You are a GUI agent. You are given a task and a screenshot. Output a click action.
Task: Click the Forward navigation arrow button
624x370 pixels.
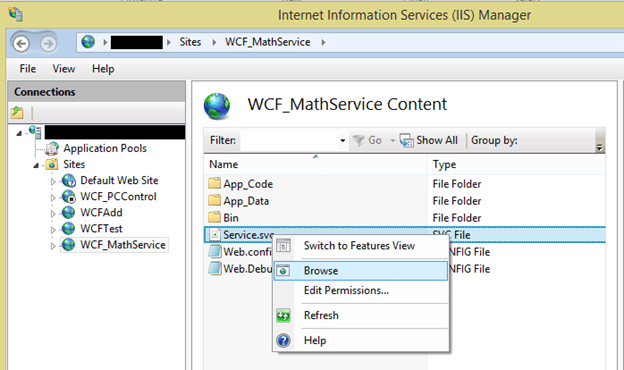click(48, 43)
